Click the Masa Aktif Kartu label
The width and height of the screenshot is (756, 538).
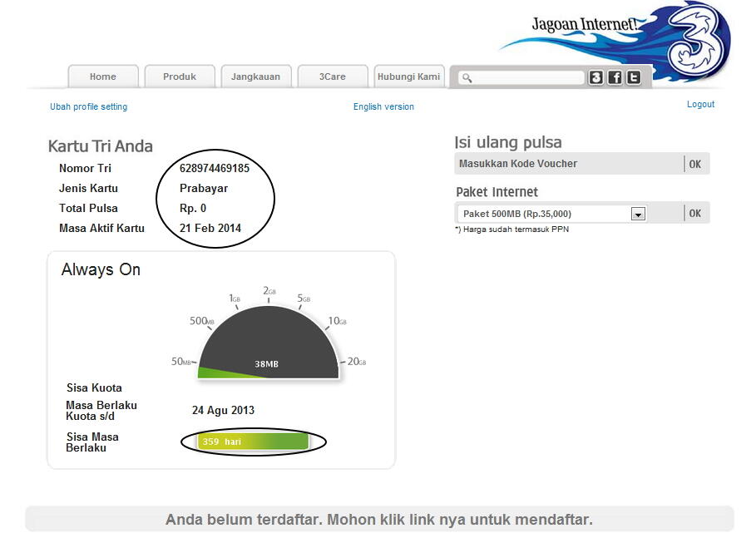click(x=101, y=228)
